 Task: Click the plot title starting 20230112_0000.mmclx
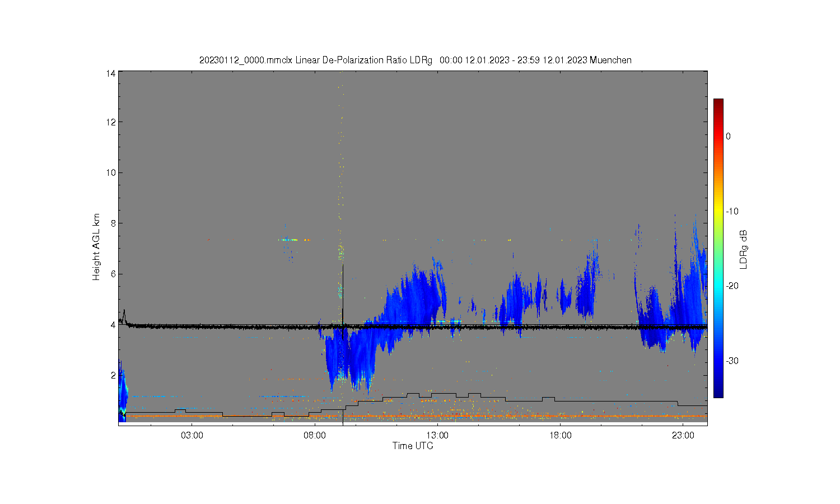415,60
